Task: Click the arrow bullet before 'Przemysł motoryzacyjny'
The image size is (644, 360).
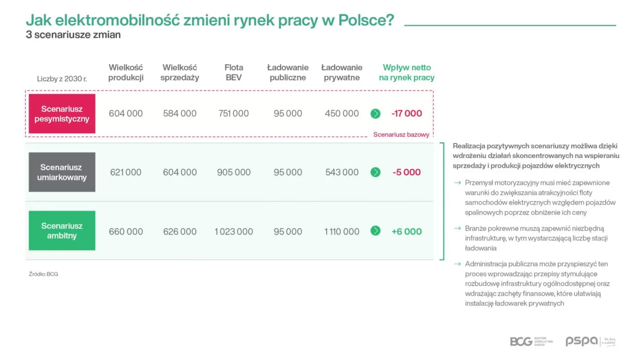Action: (457, 183)
